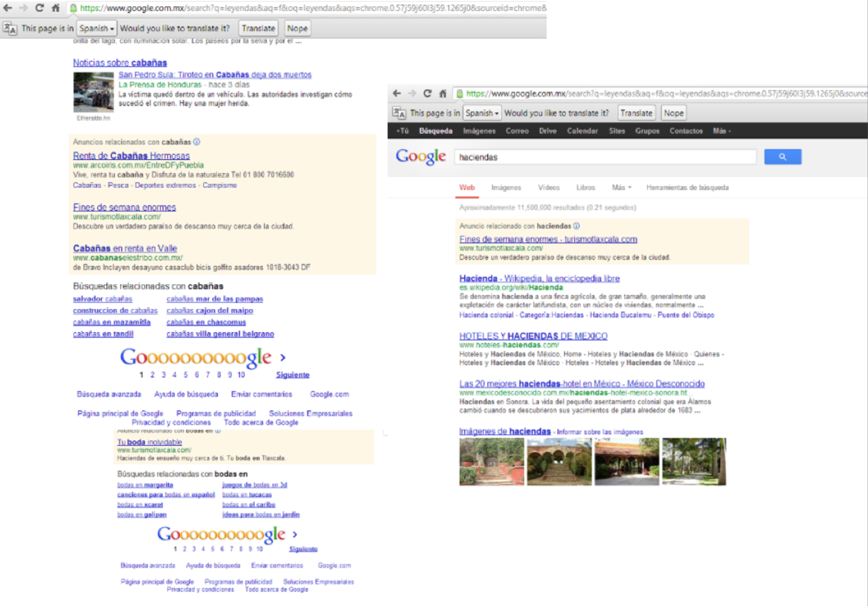Click 'Búsqueda avanzada' in the upper footer
Viewport: 868px width, 610px height.
[x=108, y=394]
